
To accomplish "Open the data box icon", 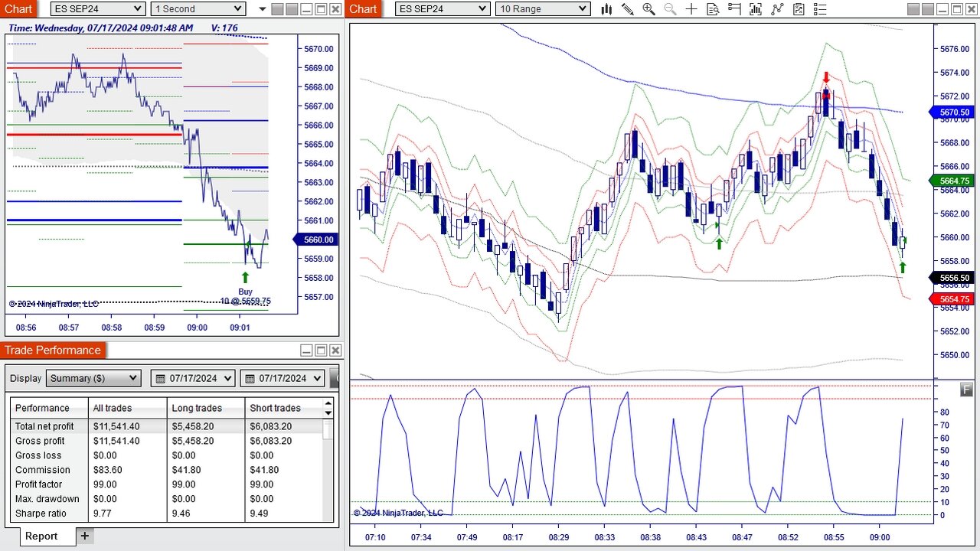I will [x=713, y=9].
